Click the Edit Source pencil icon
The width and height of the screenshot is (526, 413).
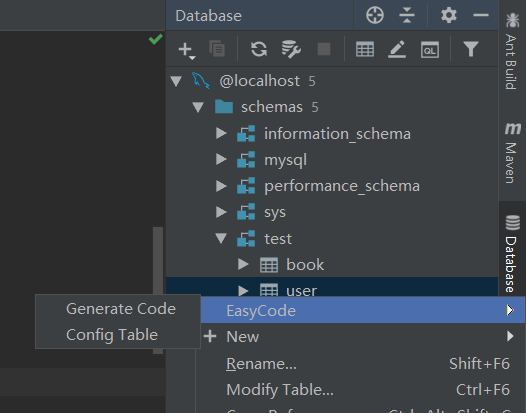(x=397, y=49)
